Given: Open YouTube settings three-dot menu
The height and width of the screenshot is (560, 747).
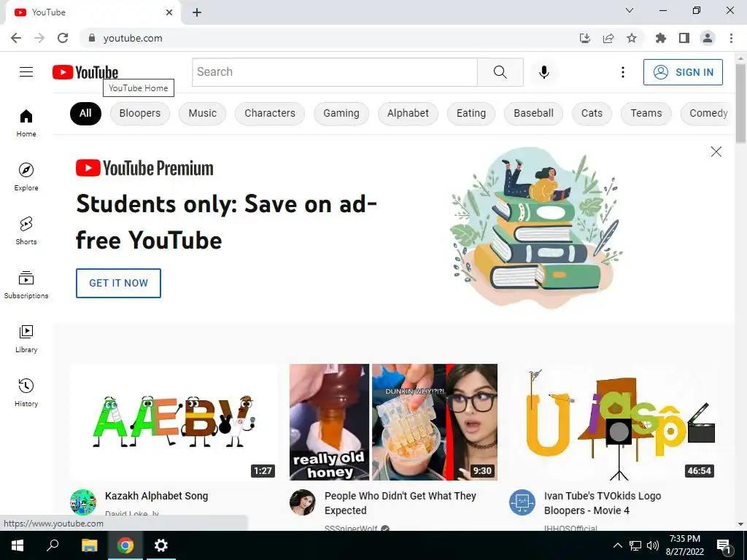Looking at the screenshot, I should [623, 72].
